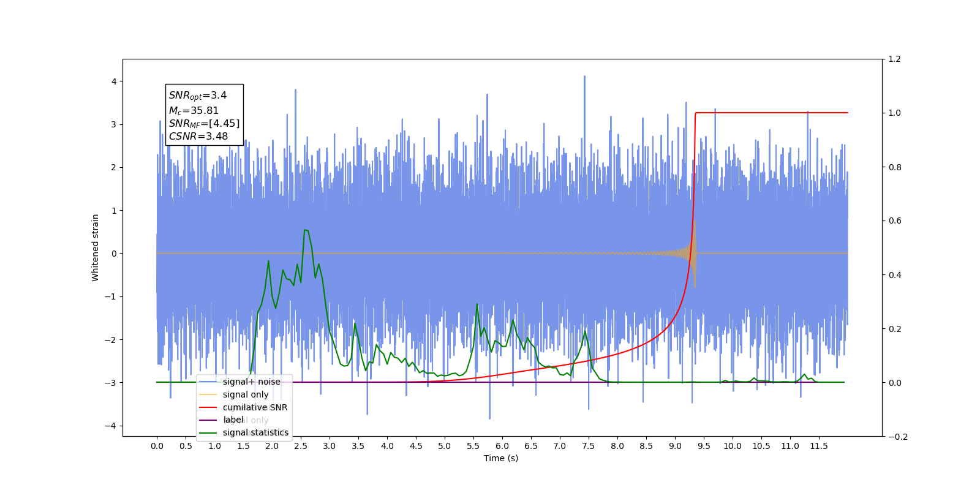This screenshot has width=980, height=490.
Task: Click the left y-axis tick label −4
Action: [x=111, y=426]
